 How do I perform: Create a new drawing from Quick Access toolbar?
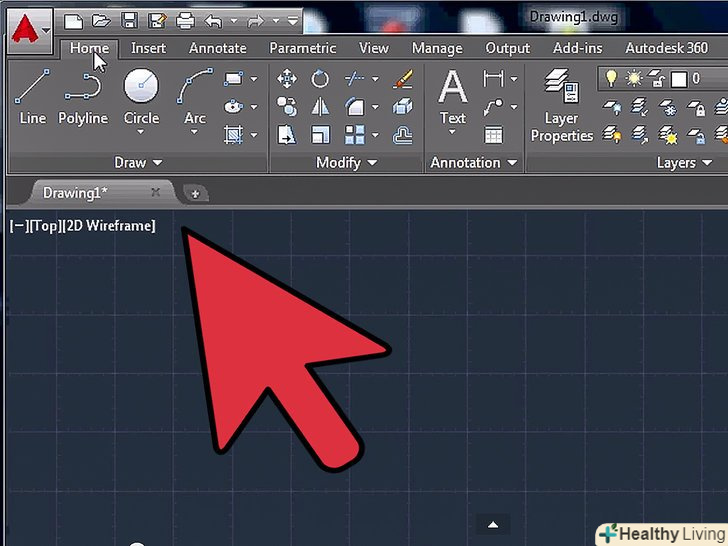coord(73,21)
